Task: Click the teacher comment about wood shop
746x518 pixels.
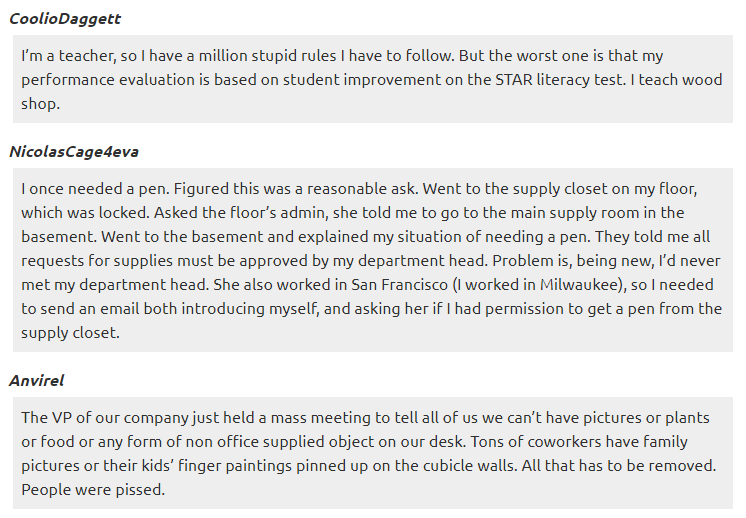Action: click(373, 79)
